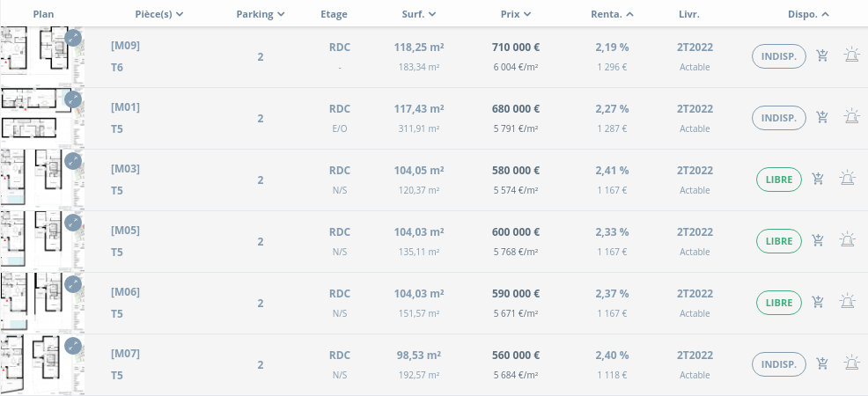868x396 pixels.
Task: Click the alert siren icon for M07
Action: pos(850,363)
